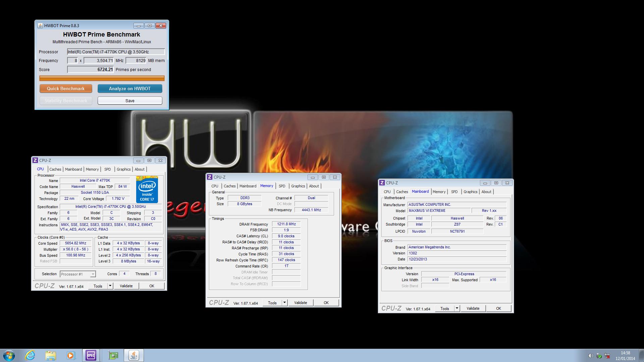Screen dimensions: 644x362
Task: Open Memory tab in CPU window
Action: click(92, 169)
